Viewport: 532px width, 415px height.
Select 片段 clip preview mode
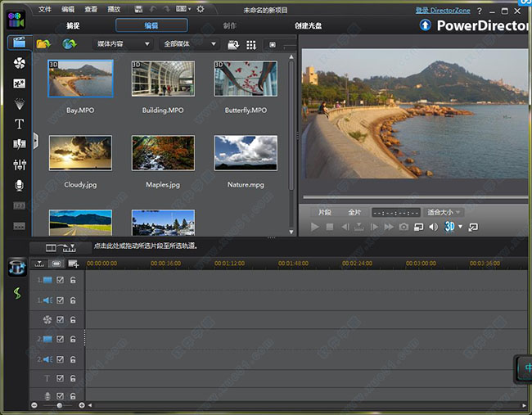coord(325,213)
